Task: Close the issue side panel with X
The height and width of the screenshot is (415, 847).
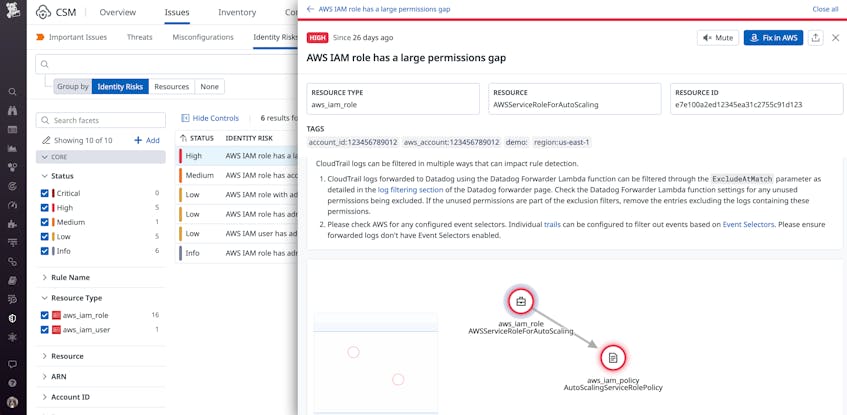Action: click(x=835, y=38)
